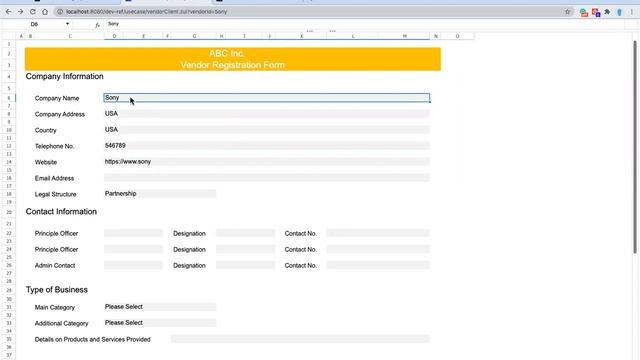Click the Email Address label
Screen dimensions: 640x360
click(54, 178)
